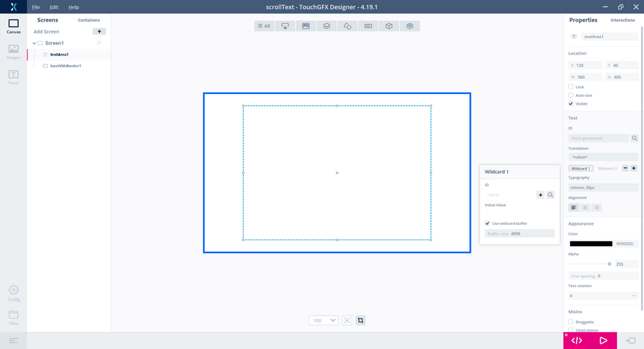Select boxWithBorder1 in the screen tree
644x349 pixels.
pyautogui.click(x=65, y=66)
